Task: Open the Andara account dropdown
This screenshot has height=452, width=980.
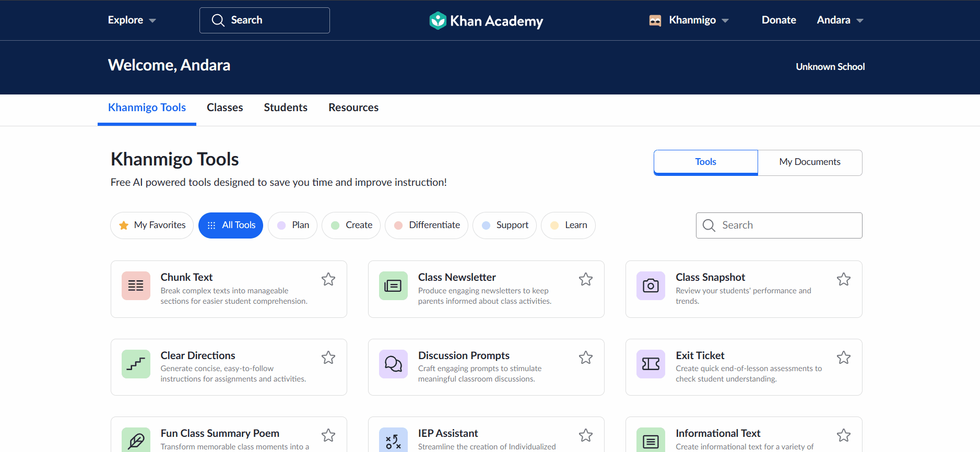Action: point(840,20)
